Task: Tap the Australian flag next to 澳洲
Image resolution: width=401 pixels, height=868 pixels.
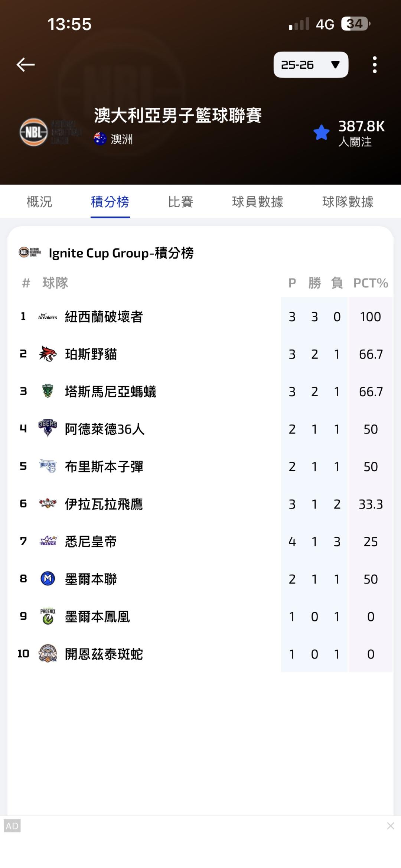Action: pos(100,139)
